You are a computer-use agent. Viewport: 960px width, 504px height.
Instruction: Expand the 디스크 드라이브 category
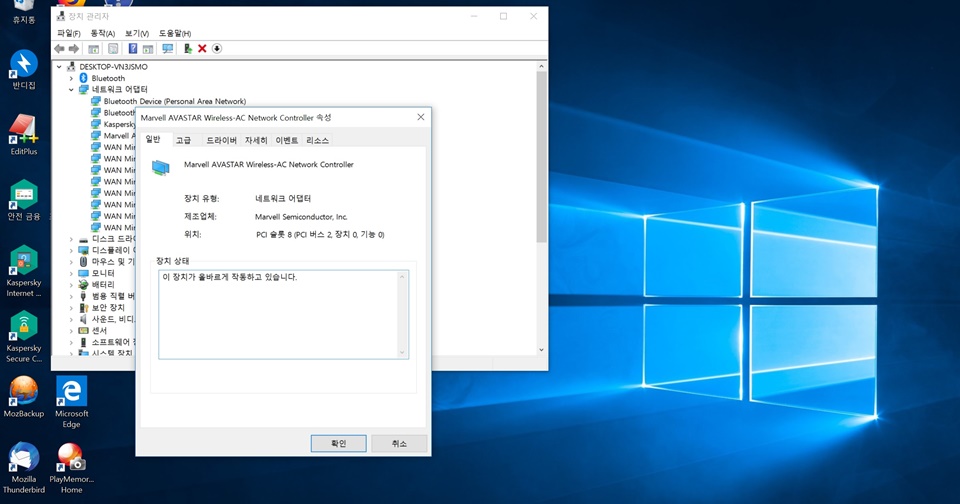71,239
